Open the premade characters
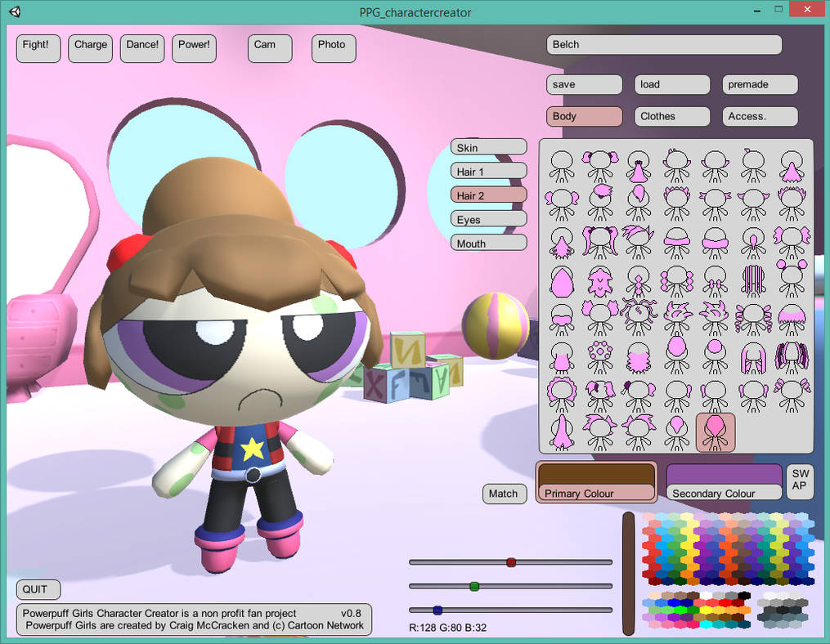The image size is (830, 644). pyautogui.click(x=760, y=85)
